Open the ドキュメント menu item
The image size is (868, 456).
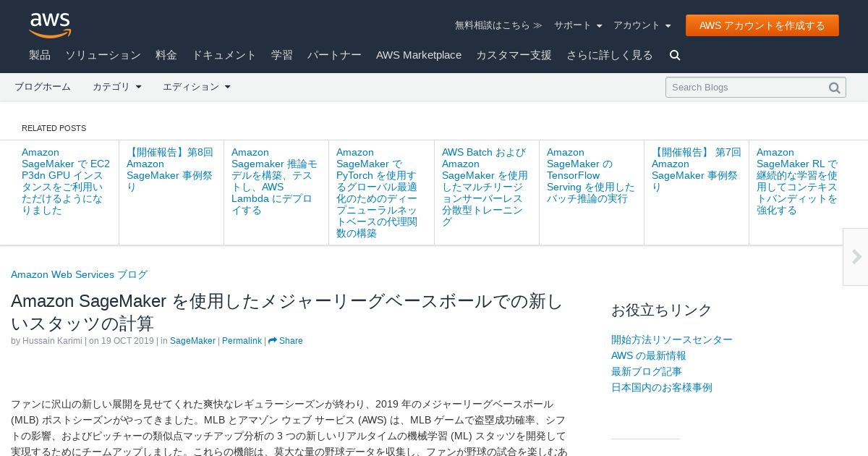[x=224, y=55]
